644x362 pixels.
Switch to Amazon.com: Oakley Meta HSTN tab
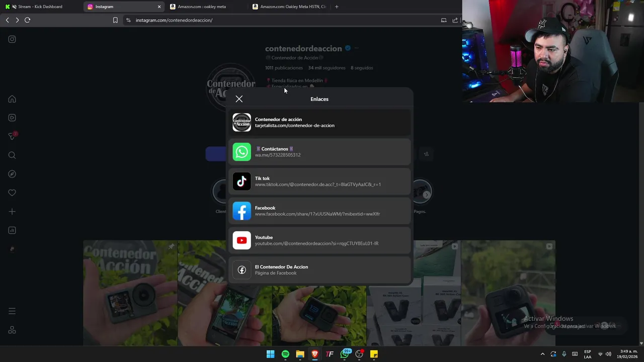pyautogui.click(x=289, y=7)
